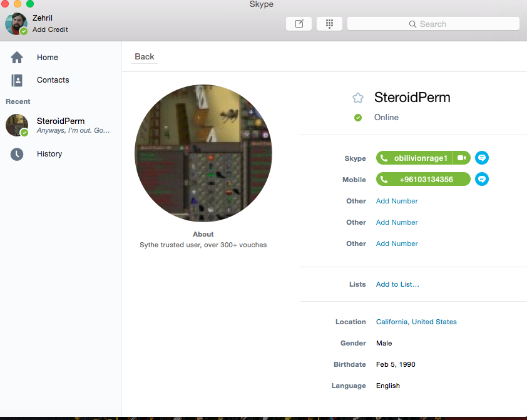
Task: Open Add Credit under Zehril
Action: click(50, 29)
